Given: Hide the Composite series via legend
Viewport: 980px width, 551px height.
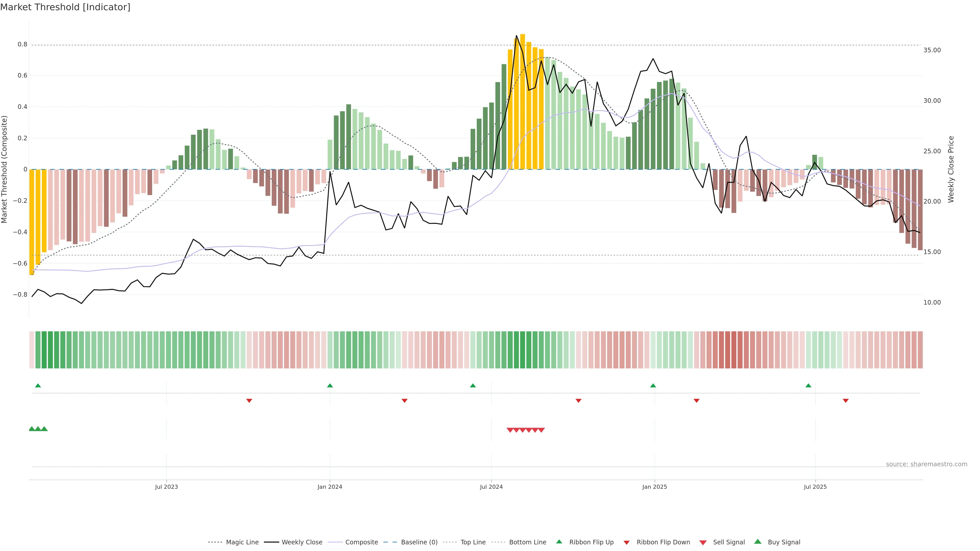Looking at the screenshot, I should point(361,542).
